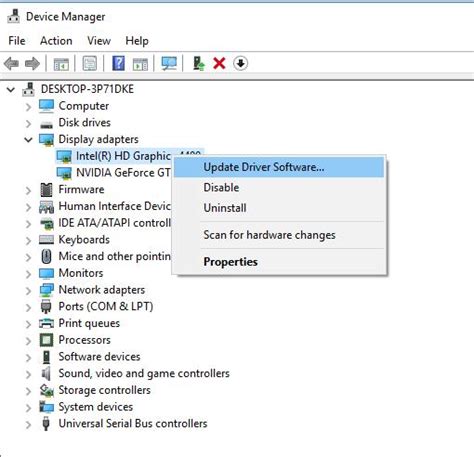Click the Universal Serial Bus controllers icon
This screenshot has height=457, width=474.
click(46, 424)
